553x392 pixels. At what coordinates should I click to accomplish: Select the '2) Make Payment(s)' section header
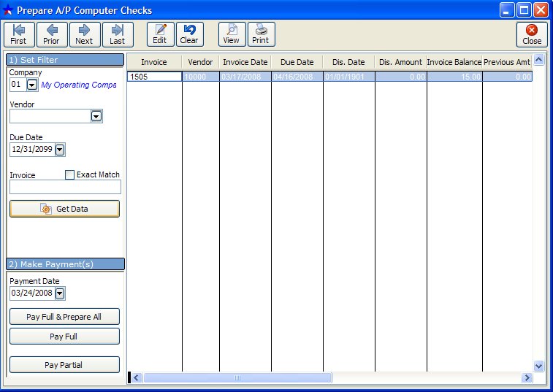65,264
